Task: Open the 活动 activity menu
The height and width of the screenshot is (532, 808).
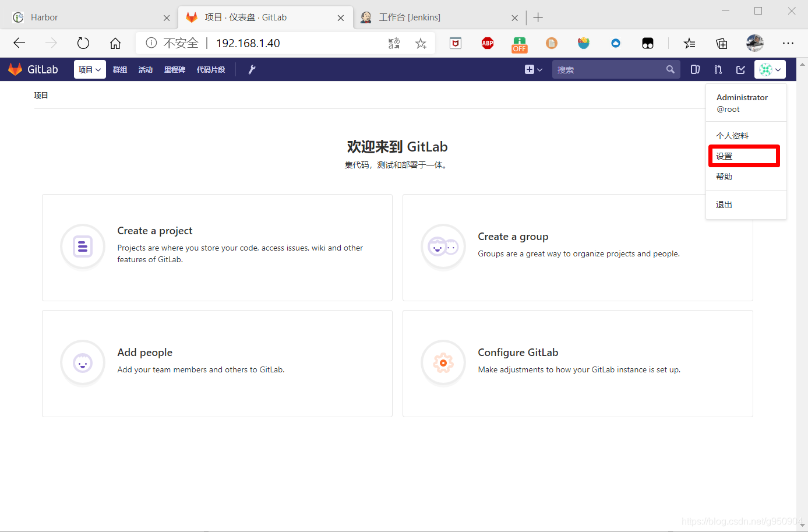Action: pyautogui.click(x=146, y=69)
